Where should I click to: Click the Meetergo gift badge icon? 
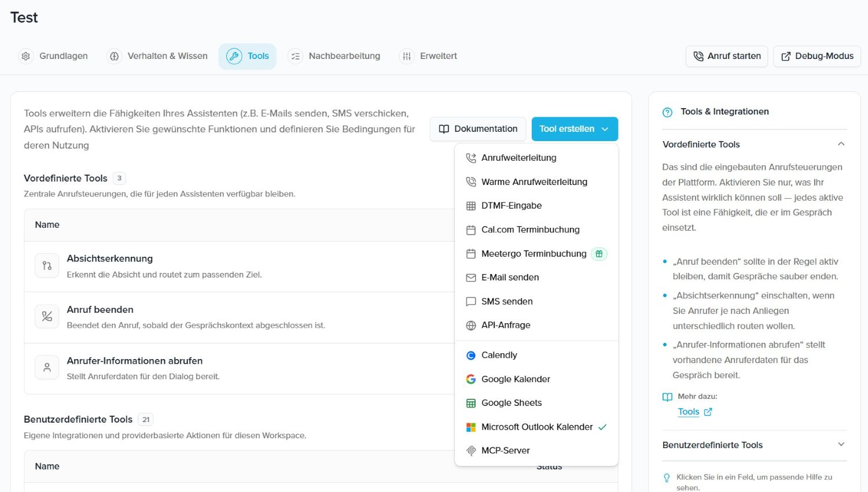599,254
